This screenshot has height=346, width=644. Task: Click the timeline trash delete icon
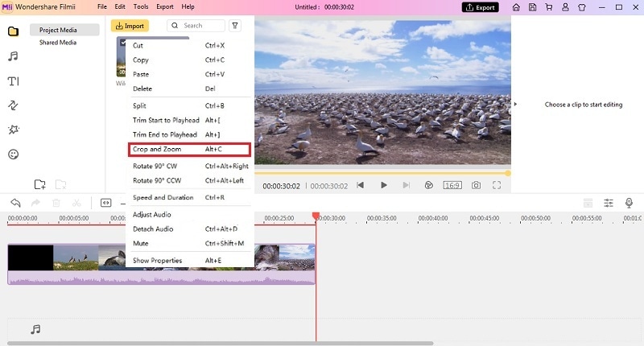click(x=56, y=203)
